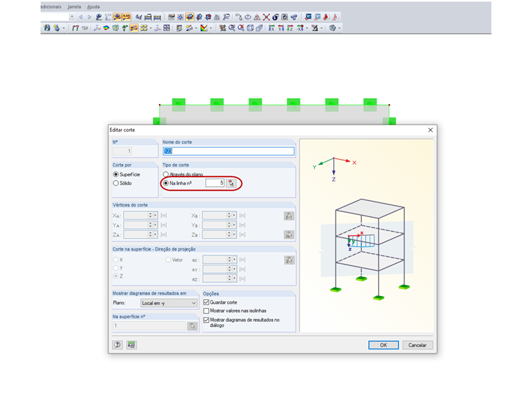Image resolution: width=532 pixels, height=399 pixels.
Task: Select projection direction Y radio
Action: (115, 268)
